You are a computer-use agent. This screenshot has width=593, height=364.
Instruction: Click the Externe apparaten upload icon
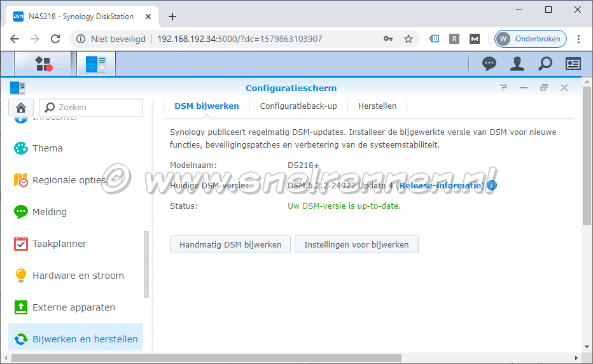click(x=21, y=307)
